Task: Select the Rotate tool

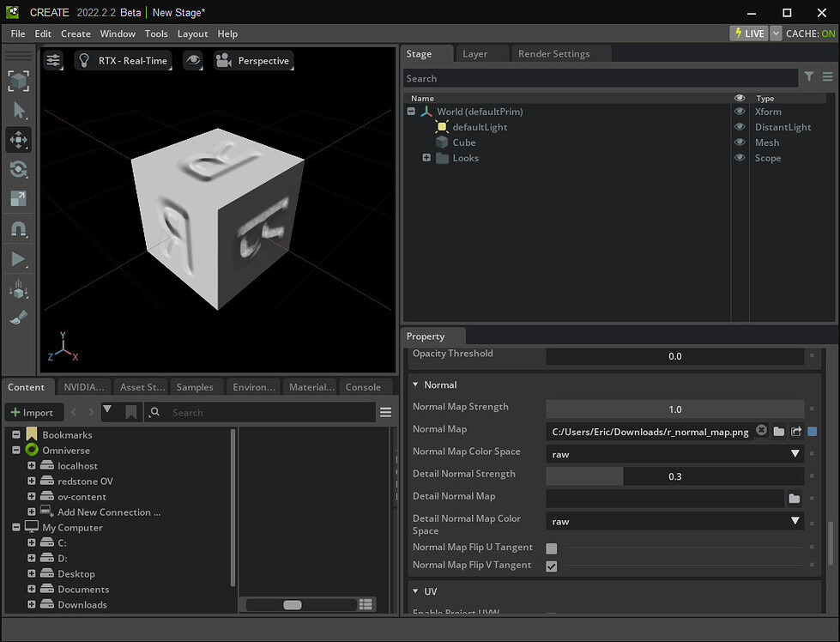Action: pyautogui.click(x=18, y=169)
